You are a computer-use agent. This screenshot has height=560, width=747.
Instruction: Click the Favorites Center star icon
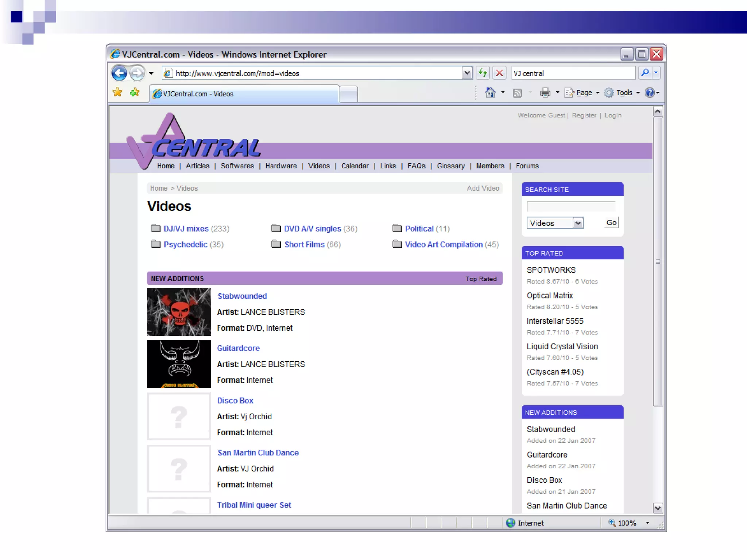click(117, 92)
